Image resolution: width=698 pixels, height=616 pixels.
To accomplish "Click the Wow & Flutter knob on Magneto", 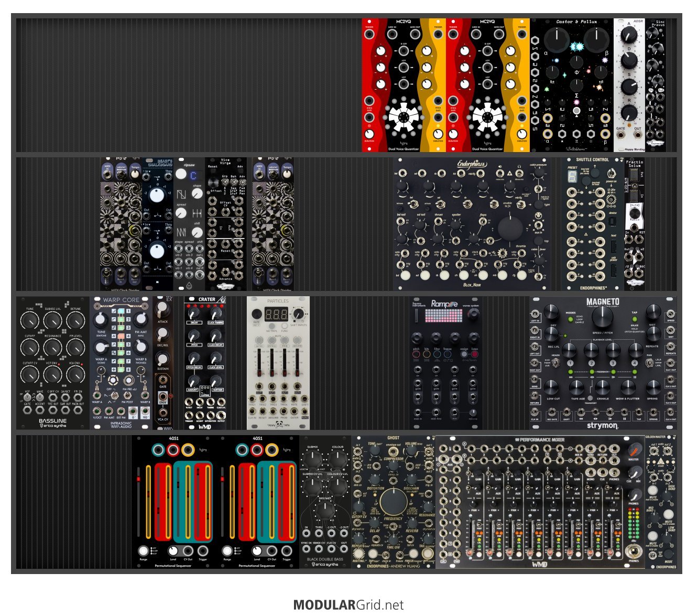I will tap(627, 387).
